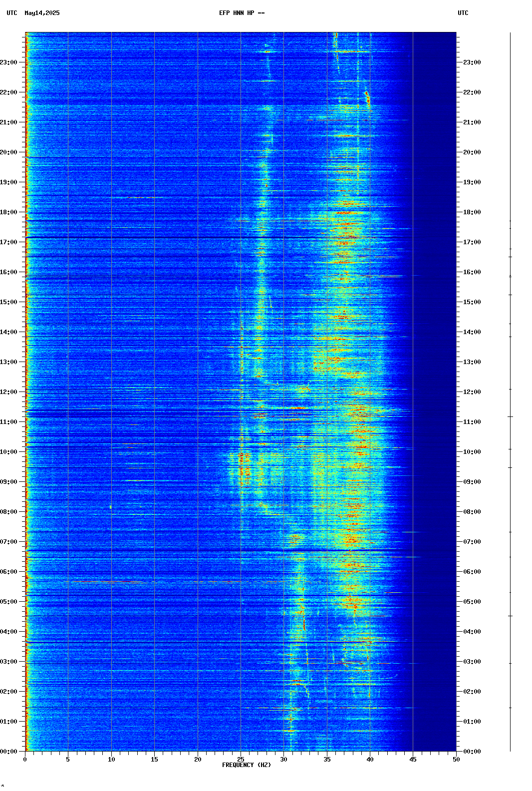532x791 pixels.
Task: Click 04:00 on the right time axis
Action: click(472, 632)
